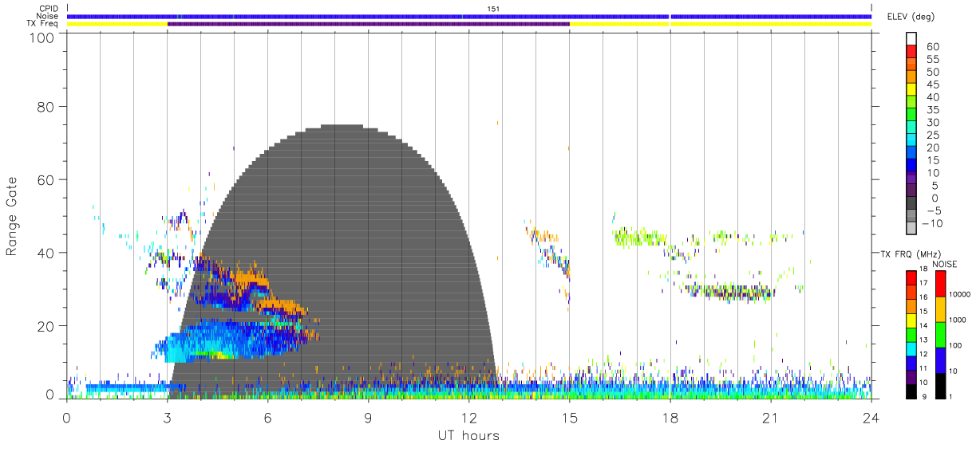Pick the yellow segment of NOISE colorbar
Viewport: 980px width, 452px height.
click(x=941, y=309)
